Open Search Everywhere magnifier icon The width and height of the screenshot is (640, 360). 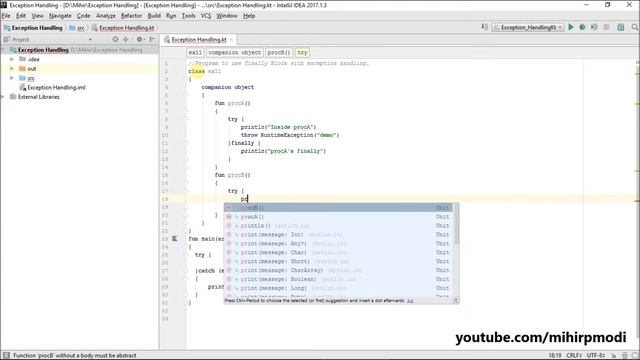[x=635, y=27]
